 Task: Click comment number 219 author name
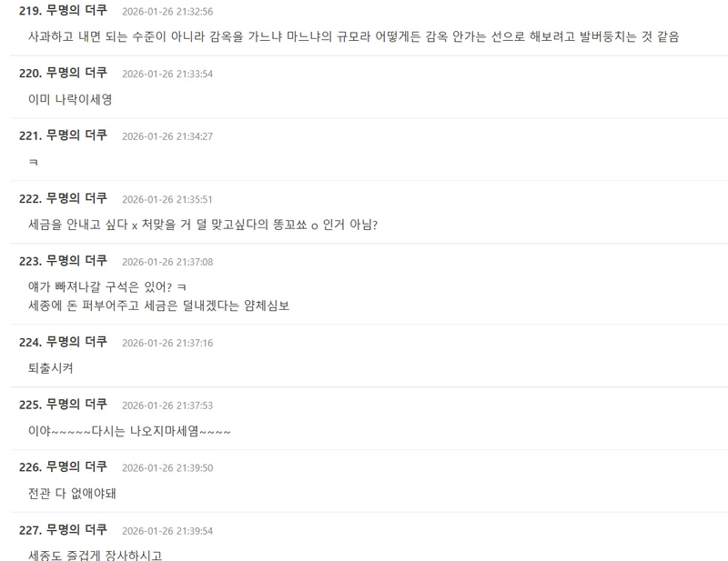pyautogui.click(x=76, y=10)
